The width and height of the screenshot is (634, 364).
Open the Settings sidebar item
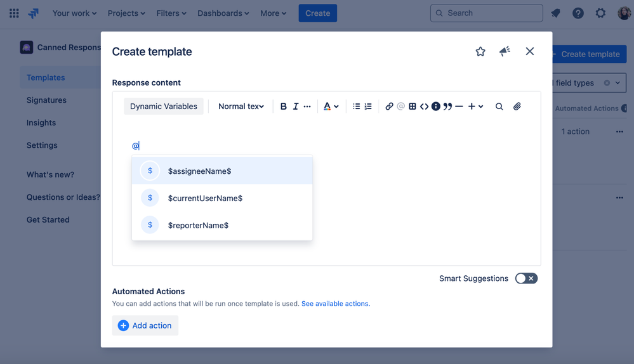tap(42, 145)
